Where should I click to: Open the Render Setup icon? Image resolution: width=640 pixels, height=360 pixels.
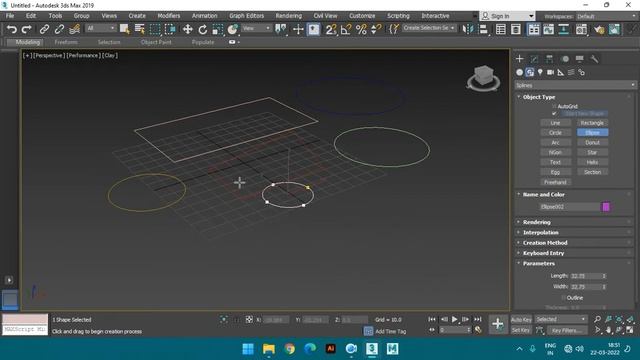pyautogui.click(x=599, y=29)
